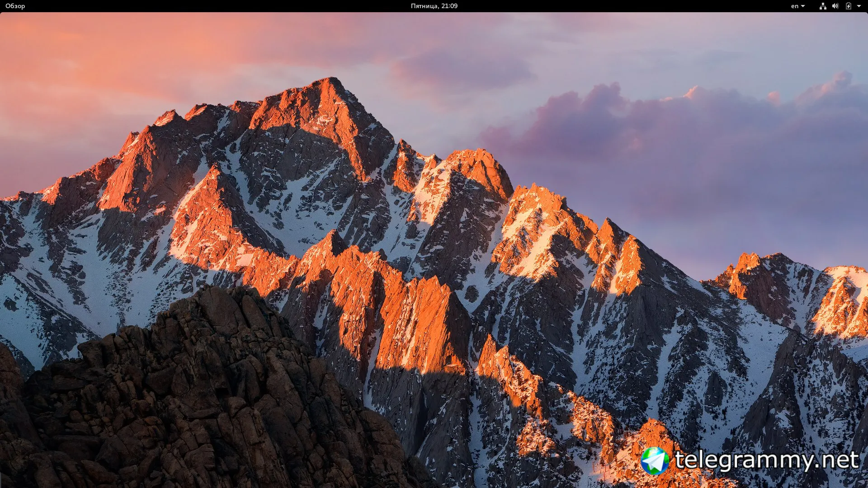Click empty top bar between clock and 'en'
Viewport: 868px width, 488px height.
tap(624, 6)
